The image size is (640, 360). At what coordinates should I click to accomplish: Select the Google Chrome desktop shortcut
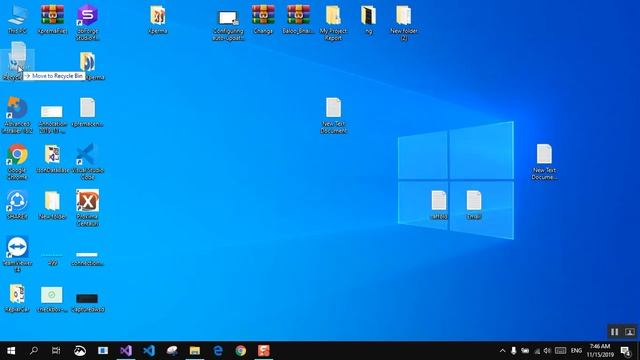coord(17,162)
